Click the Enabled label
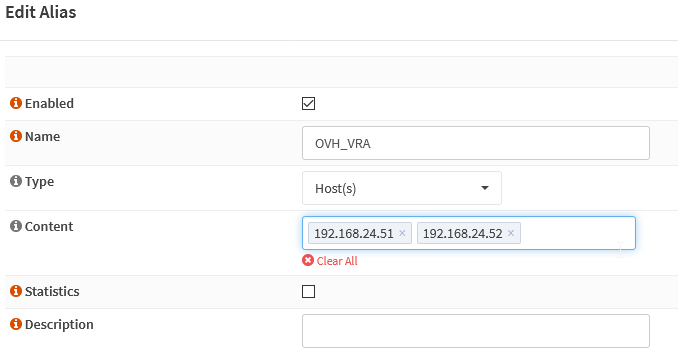The height and width of the screenshot is (364, 678). [x=49, y=103]
